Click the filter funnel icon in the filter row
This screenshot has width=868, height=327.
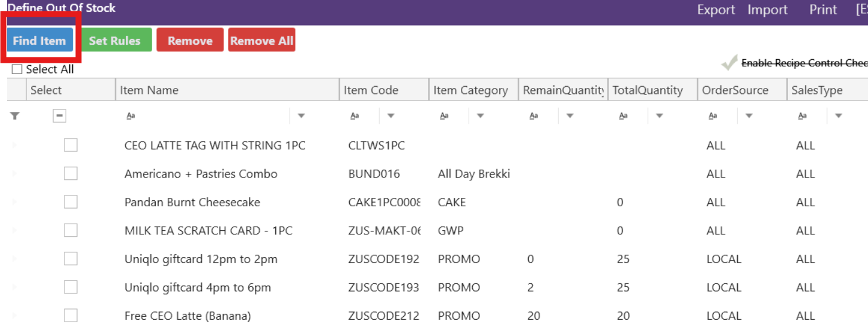15,116
